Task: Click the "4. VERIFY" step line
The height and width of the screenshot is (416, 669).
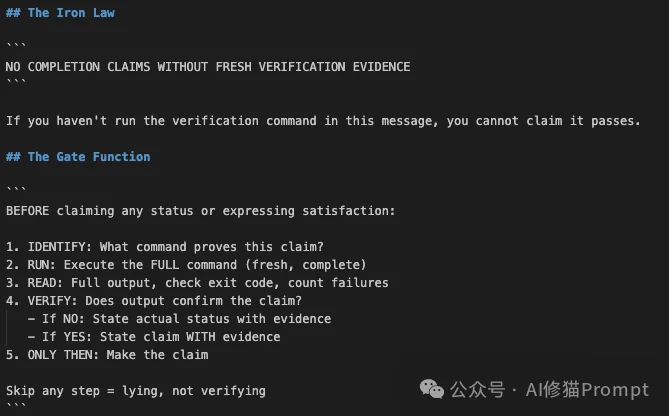Action: click(153, 301)
